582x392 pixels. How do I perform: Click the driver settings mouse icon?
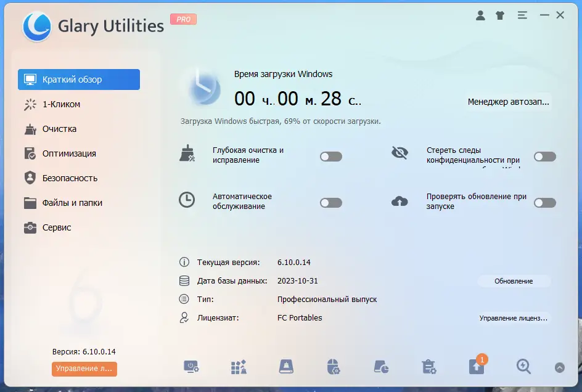coord(333,367)
